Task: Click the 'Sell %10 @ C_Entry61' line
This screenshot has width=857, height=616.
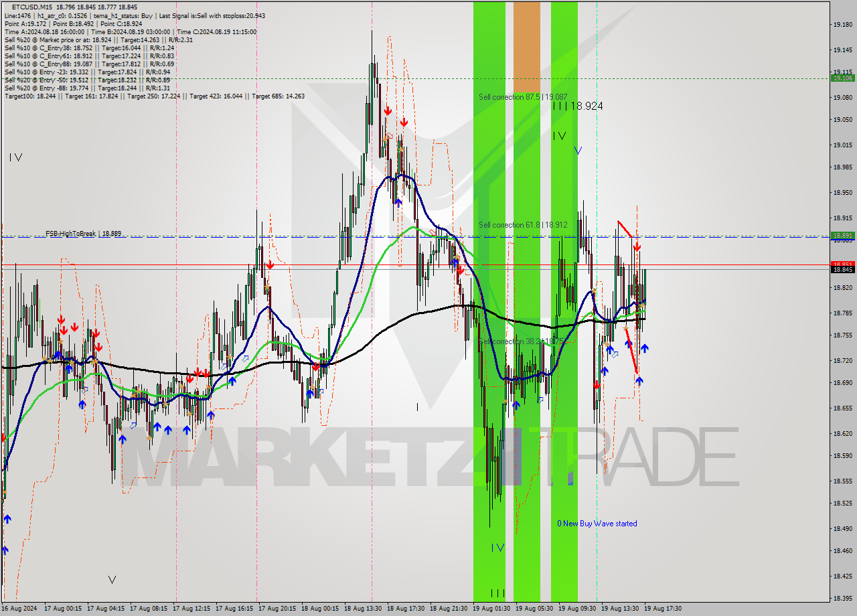Action: pyautogui.click(x=89, y=56)
